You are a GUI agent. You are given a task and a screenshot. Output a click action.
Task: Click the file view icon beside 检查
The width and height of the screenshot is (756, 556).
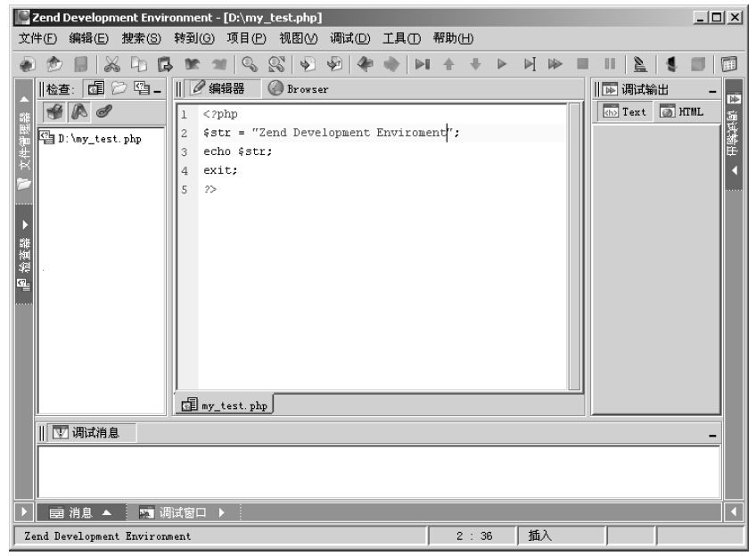[96, 88]
